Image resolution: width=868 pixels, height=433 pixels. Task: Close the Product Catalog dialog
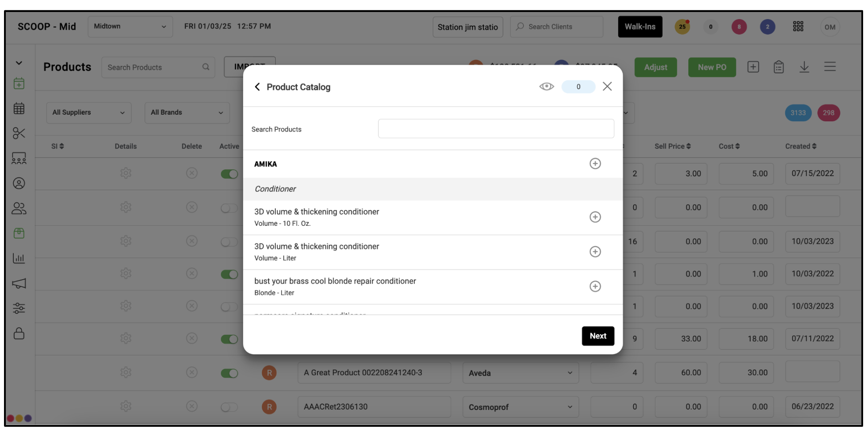point(607,87)
